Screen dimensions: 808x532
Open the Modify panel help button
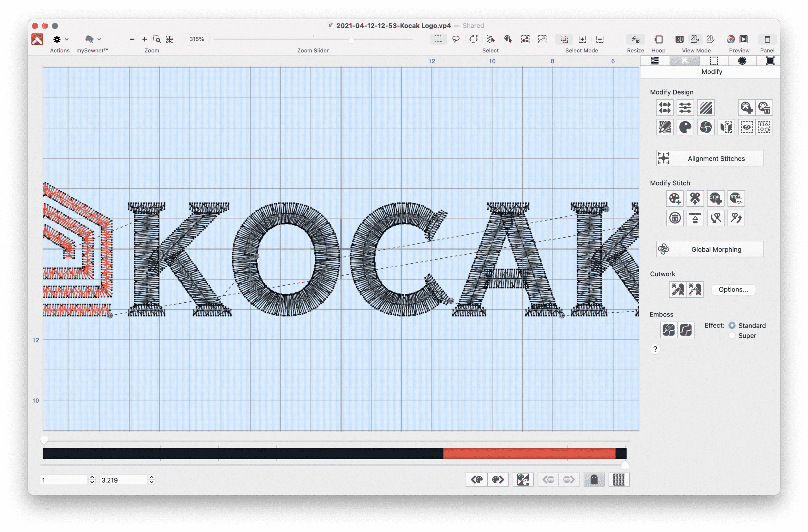point(655,349)
